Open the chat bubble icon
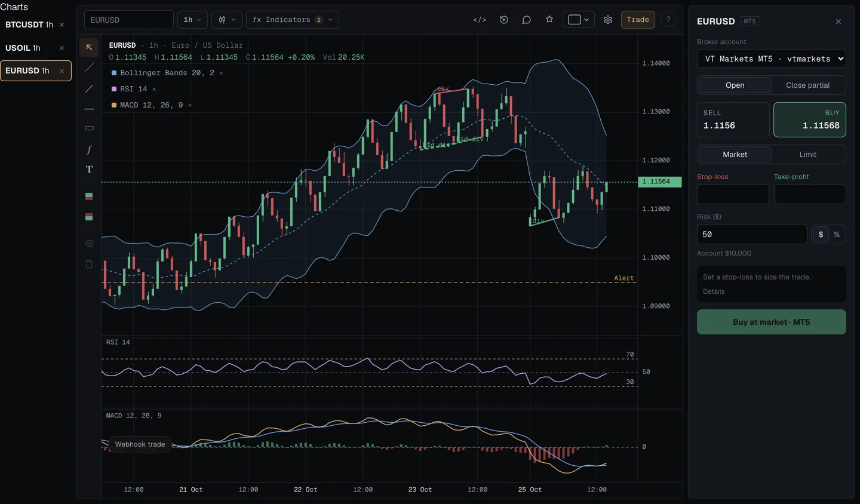860x504 pixels. (x=527, y=20)
